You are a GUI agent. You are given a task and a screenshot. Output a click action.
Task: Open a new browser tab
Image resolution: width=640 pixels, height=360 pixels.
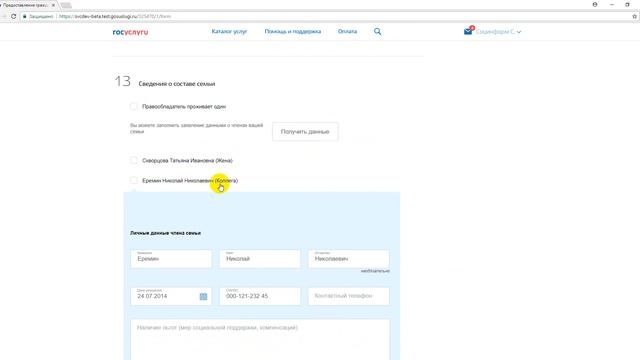pyautogui.click(x=66, y=5)
